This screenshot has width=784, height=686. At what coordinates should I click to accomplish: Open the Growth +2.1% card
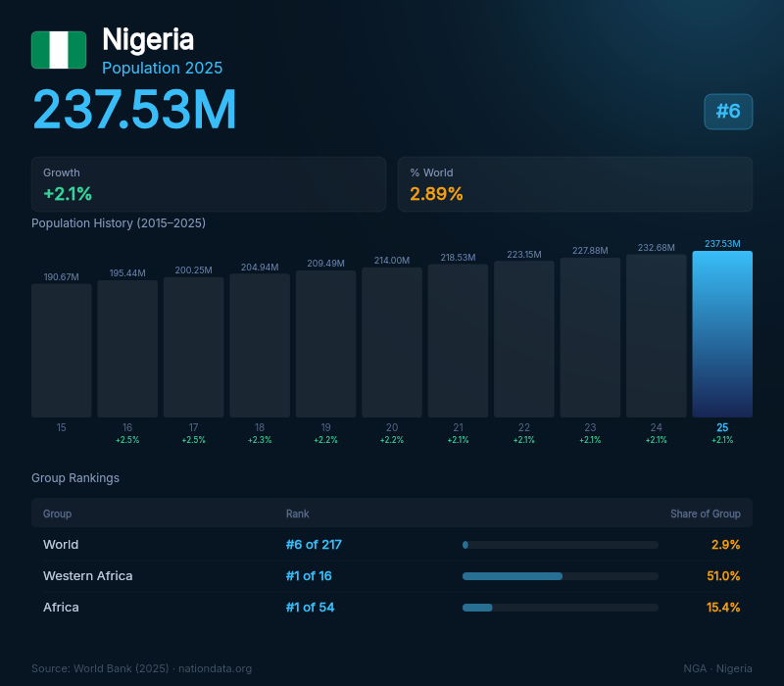point(209,184)
